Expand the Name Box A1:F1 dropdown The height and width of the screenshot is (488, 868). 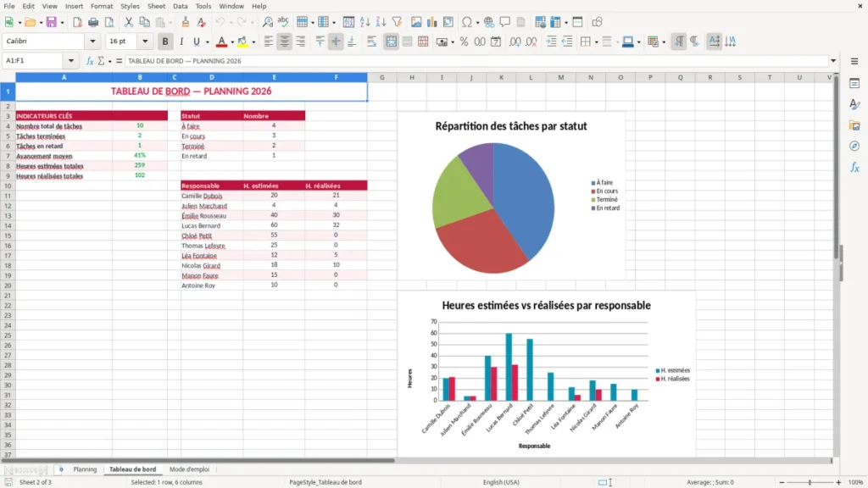(71, 61)
